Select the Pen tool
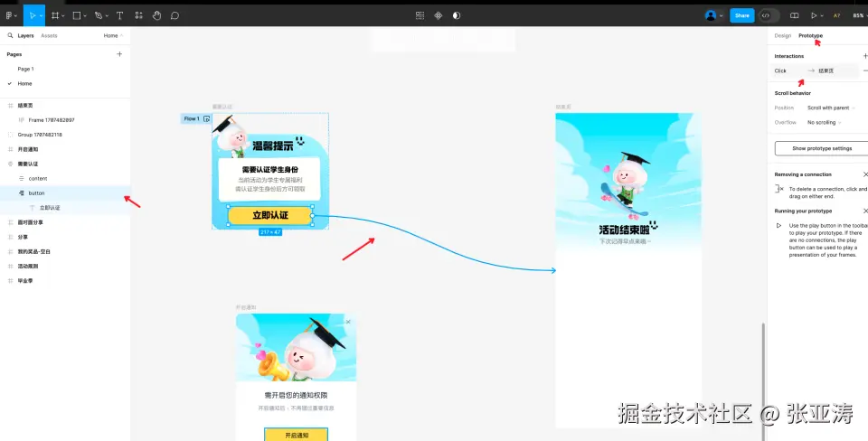Viewport: 868px width, 441px height. (x=99, y=15)
